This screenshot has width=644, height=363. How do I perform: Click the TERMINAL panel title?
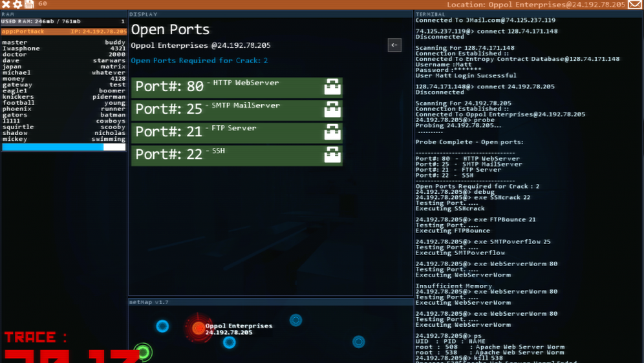point(430,14)
